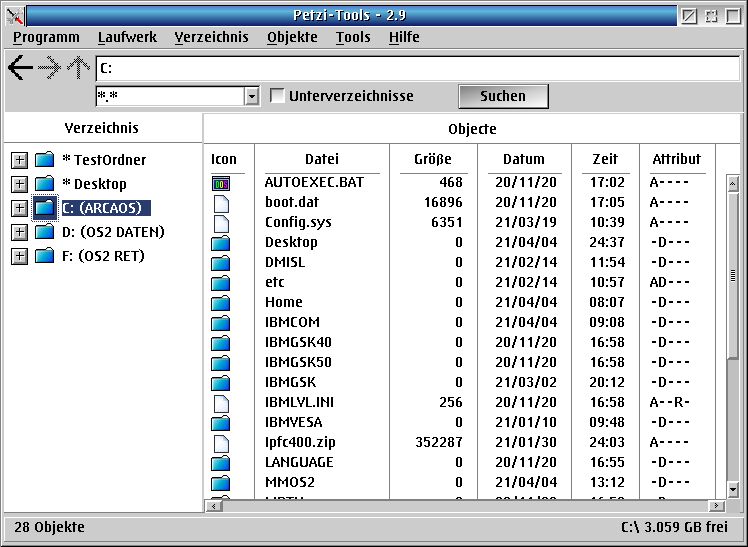This screenshot has width=748, height=547.
Task: Click the scroll down arrow of object list
Action: tap(733, 489)
